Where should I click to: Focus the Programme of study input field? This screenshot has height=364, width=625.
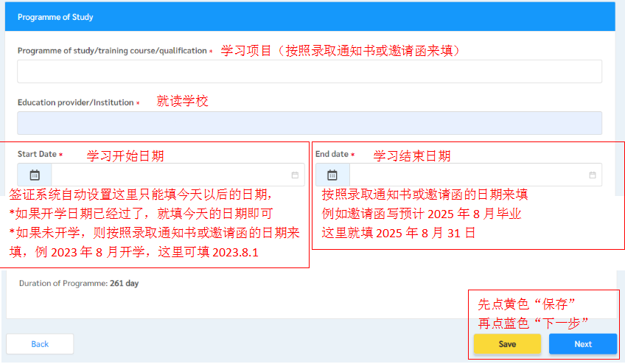coord(310,71)
